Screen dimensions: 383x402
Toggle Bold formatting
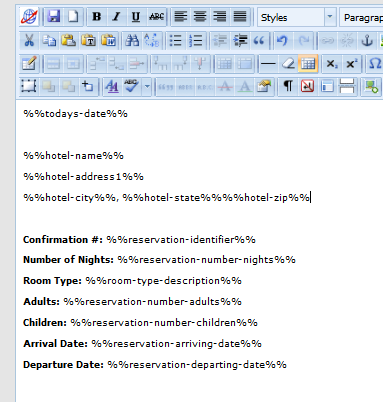97,17
